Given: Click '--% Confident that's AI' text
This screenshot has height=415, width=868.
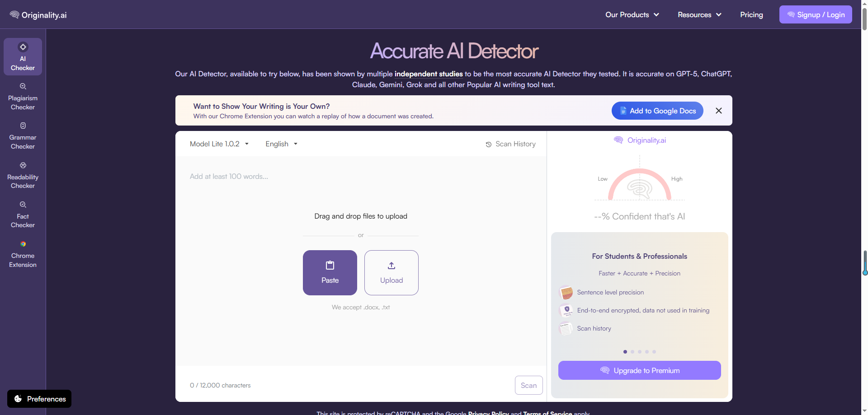Looking at the screenshot, I should point(640,216).
